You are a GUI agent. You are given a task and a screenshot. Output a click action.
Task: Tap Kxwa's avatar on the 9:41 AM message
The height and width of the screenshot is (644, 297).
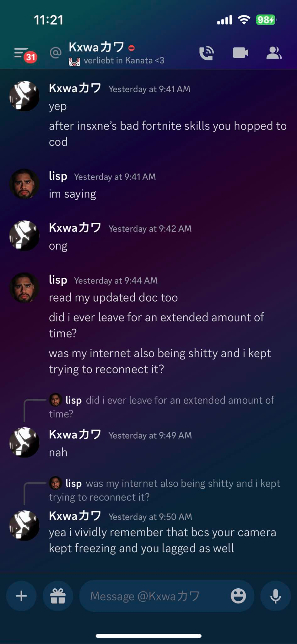coord(24,96)
